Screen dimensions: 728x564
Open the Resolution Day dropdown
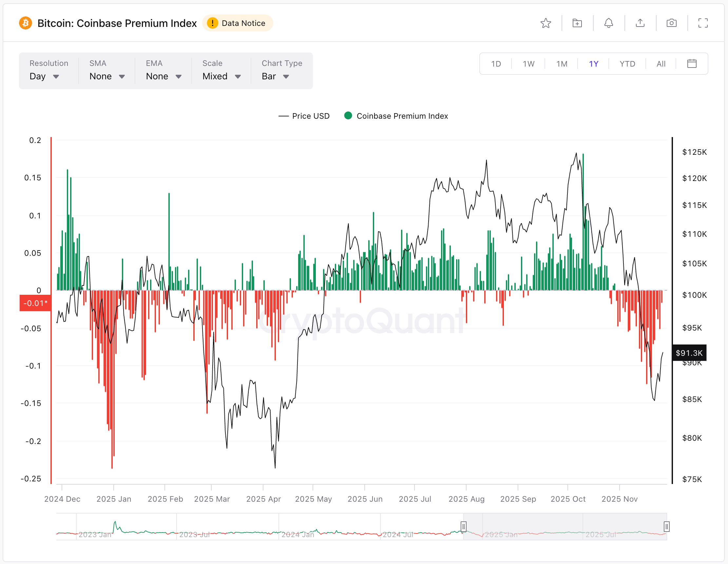point(44,76)
